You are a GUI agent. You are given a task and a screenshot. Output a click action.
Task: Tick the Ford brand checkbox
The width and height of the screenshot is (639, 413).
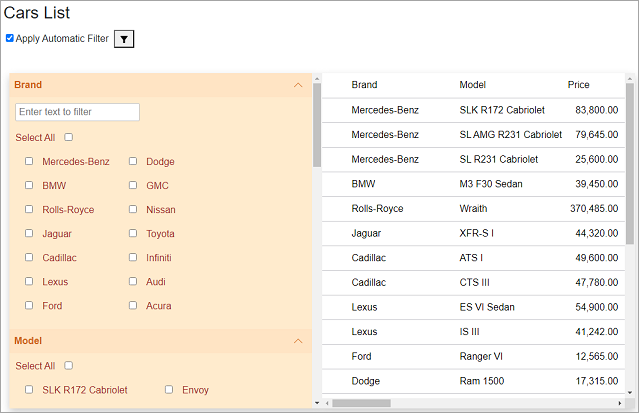coord(29,305)
